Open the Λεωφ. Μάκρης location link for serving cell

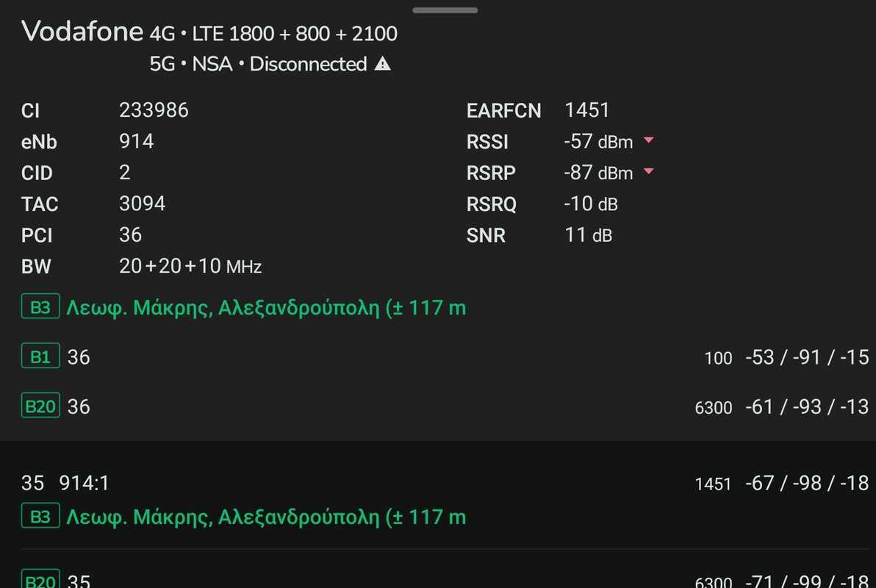click(266, 307)
